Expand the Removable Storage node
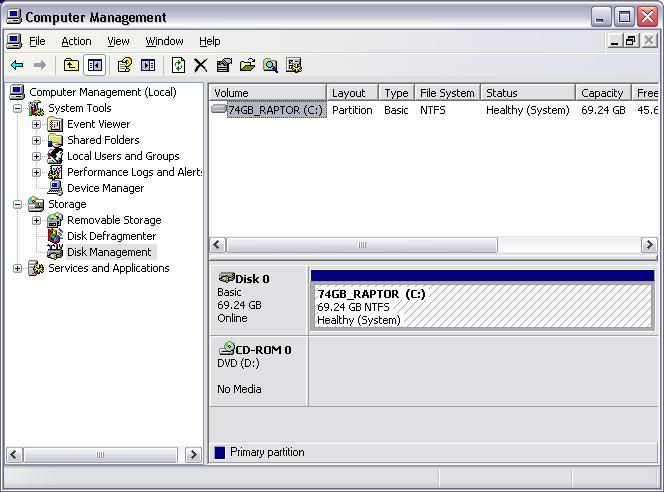The width and height of the screenshot is (664, 492). (36, 220)
